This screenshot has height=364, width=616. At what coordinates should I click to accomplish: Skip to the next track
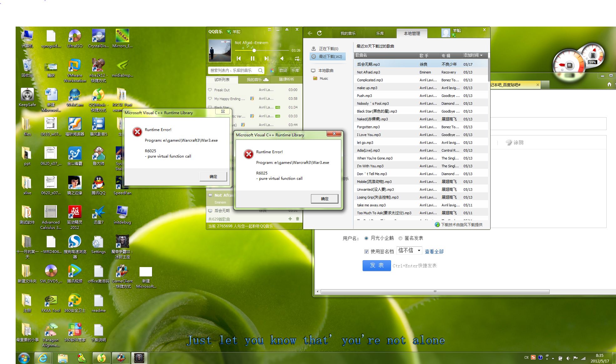(x=266, y=58)
